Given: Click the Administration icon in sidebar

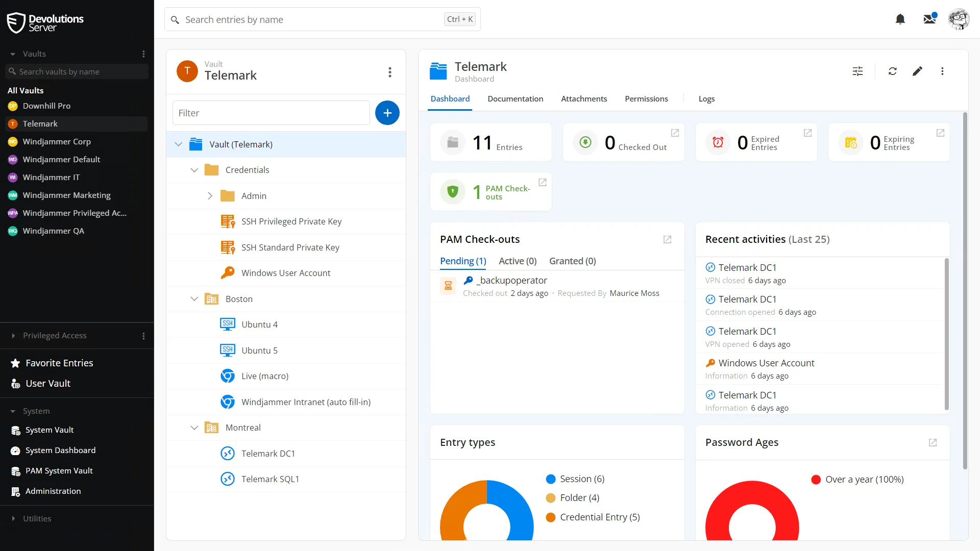Looking at the screenshot, I should coord(16,492).
